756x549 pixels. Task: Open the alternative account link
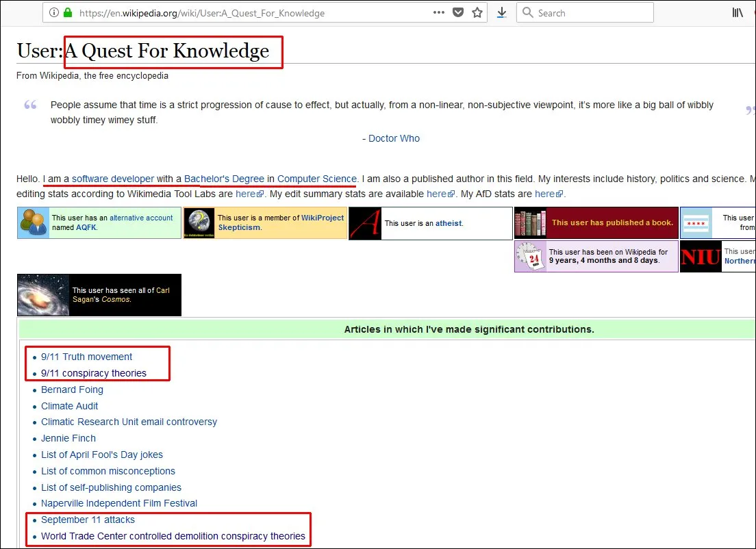click(141, 218)
